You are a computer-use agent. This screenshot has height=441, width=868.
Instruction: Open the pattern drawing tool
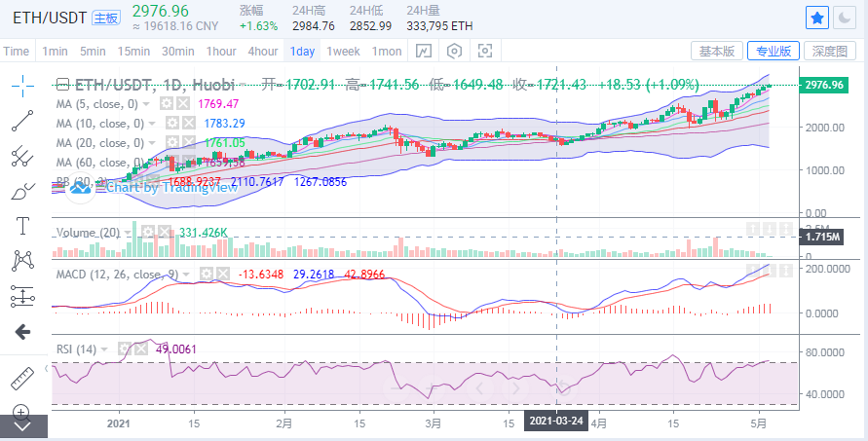pyautogui.click(x=22, y=261)
